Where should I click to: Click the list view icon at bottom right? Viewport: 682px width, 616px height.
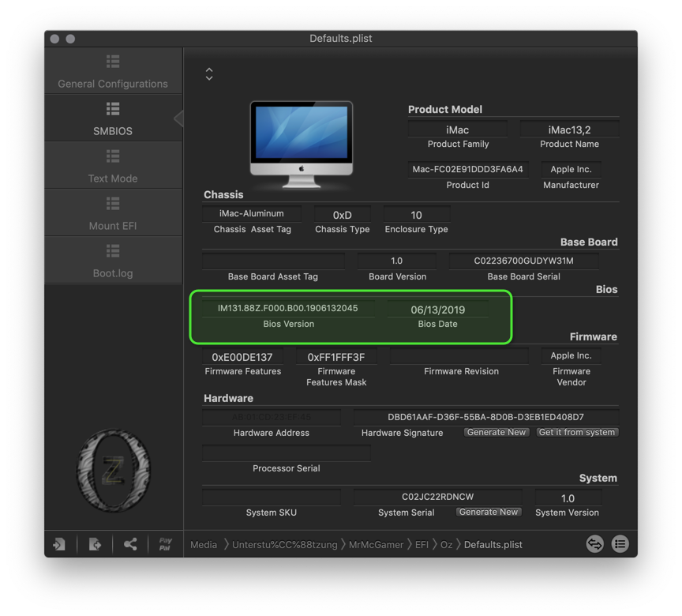[x=620, y=544]
